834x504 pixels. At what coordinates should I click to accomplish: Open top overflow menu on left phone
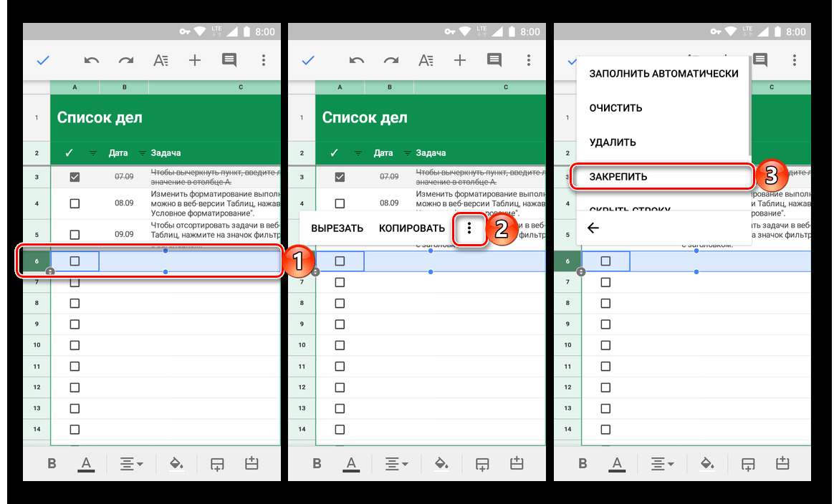pyautogui.click(x=263, y=60)
